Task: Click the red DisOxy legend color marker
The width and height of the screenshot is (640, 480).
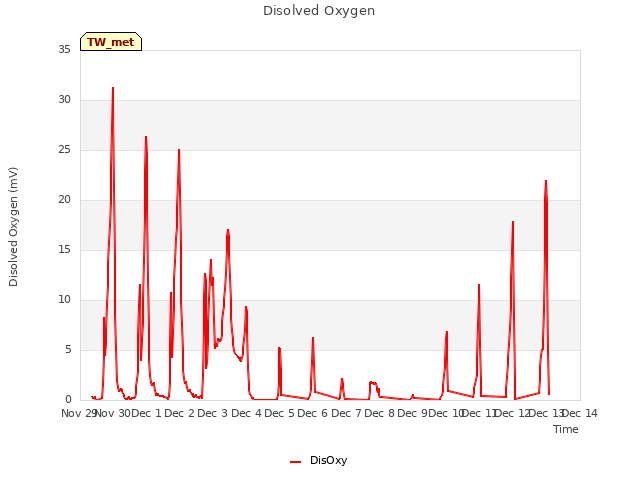Action: point(296,462)
